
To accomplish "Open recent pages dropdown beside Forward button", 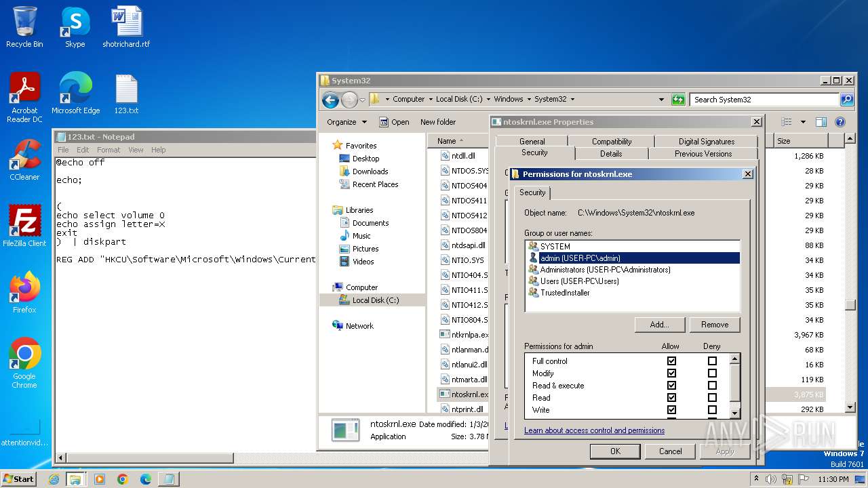I will tap(362, 100).
